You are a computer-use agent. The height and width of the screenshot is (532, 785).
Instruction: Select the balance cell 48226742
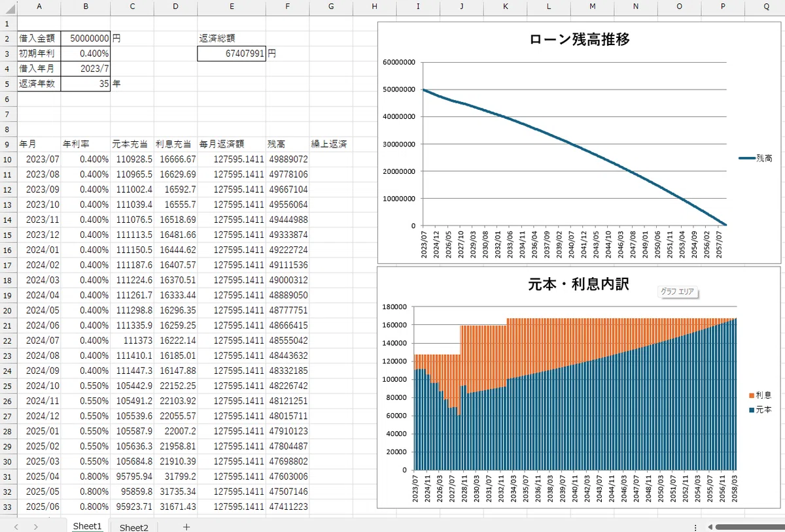[287, 386]
